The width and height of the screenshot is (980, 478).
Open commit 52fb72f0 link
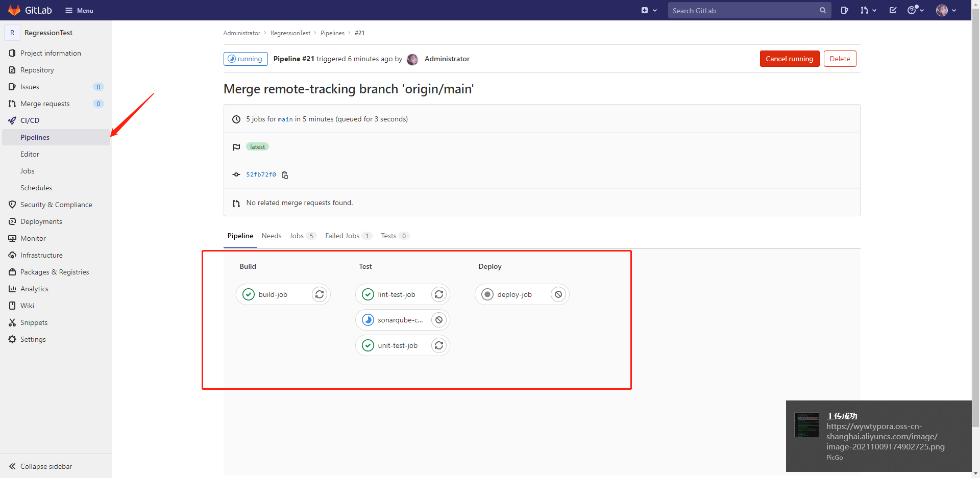tap(261, 174)
